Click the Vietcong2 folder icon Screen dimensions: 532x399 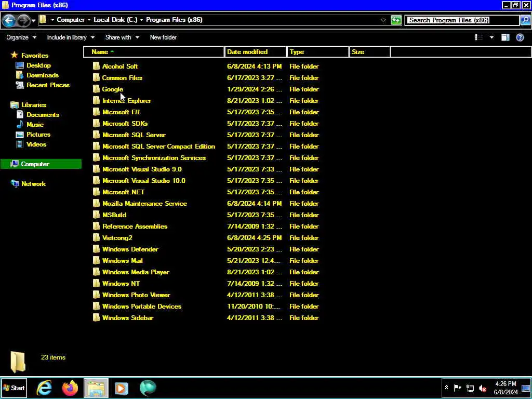click(x=96, y=238)
